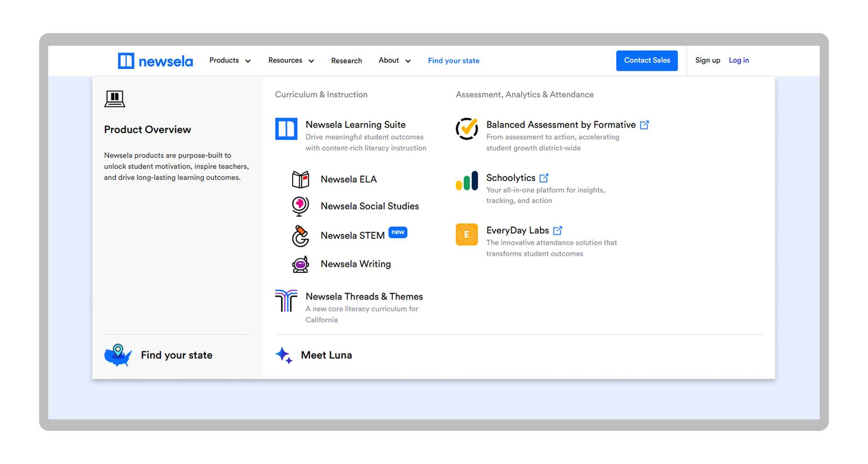Click the Newsela Social Studies globe icon
Screen dimensions: 868x464
(300, 206)
